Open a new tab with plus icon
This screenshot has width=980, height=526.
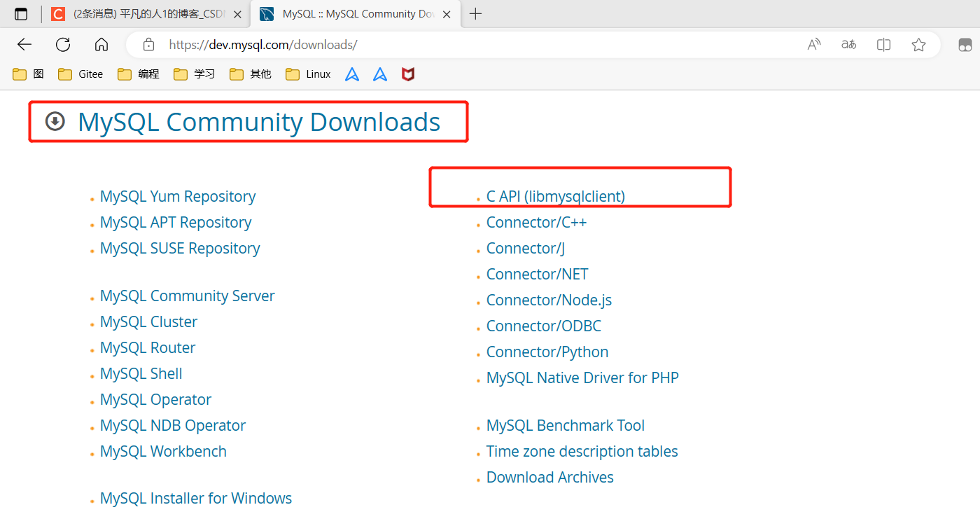(475, 14)
